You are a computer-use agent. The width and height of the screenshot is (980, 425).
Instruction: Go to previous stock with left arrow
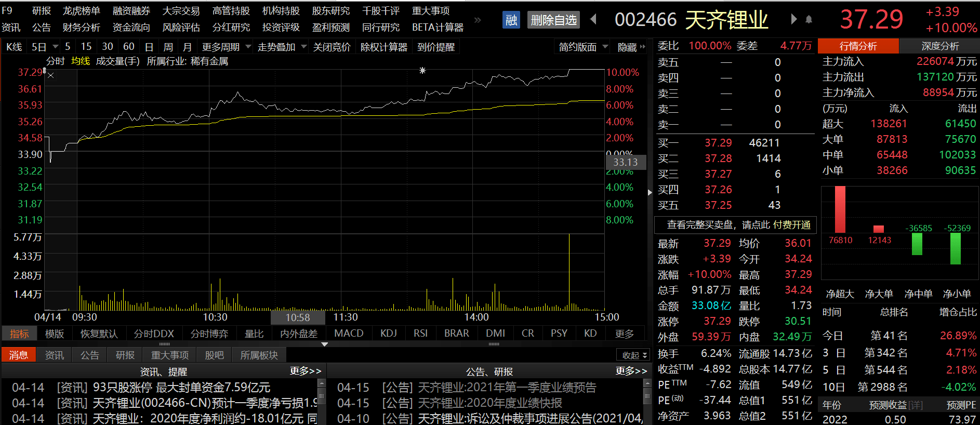[x=593, y=20]
